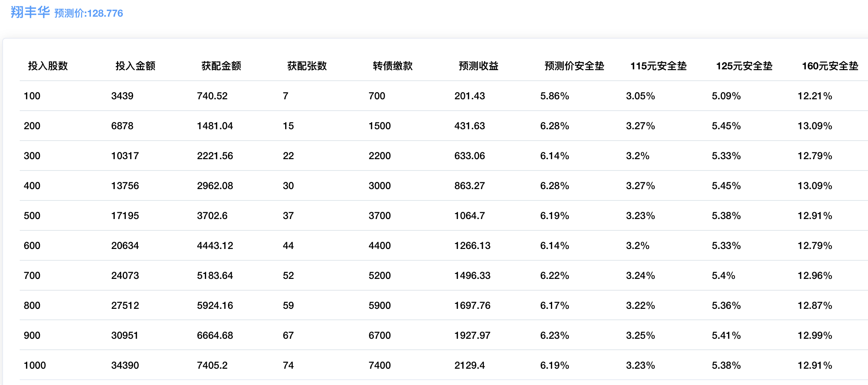868x385 pixels.
Task: Click the 预测价:128.776 label
Action: tap(89, 13)
